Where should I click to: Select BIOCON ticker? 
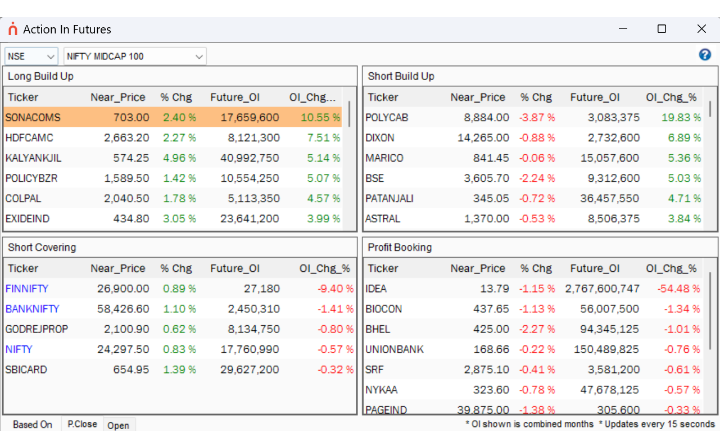coord(383,309)
